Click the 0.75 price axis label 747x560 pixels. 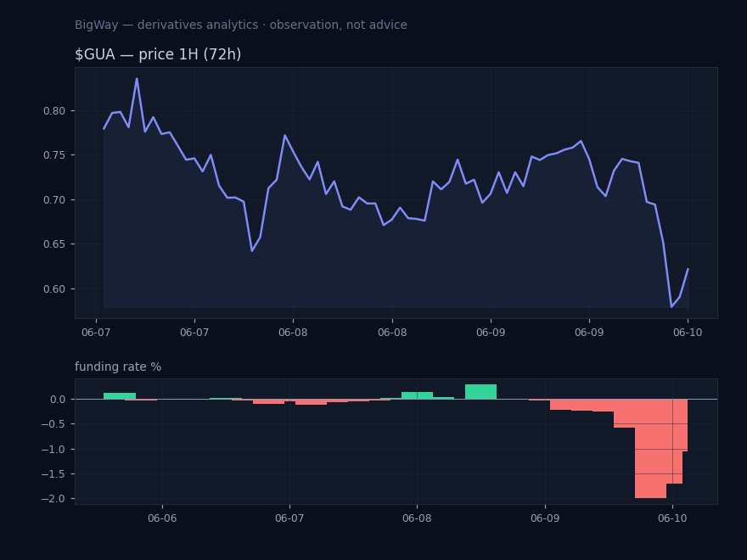53,155
